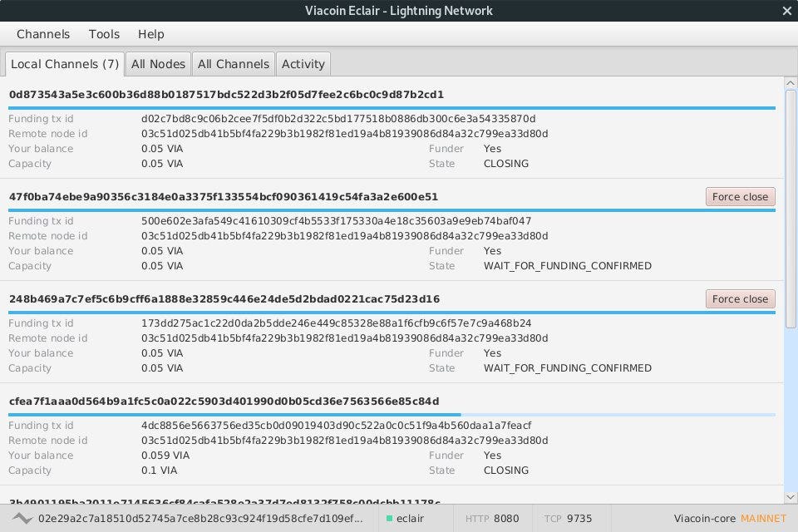The width and height of the screenshot is (798, 532).
Task: Click the scrollbar up arrow
Action: click(x=791, y=83)
